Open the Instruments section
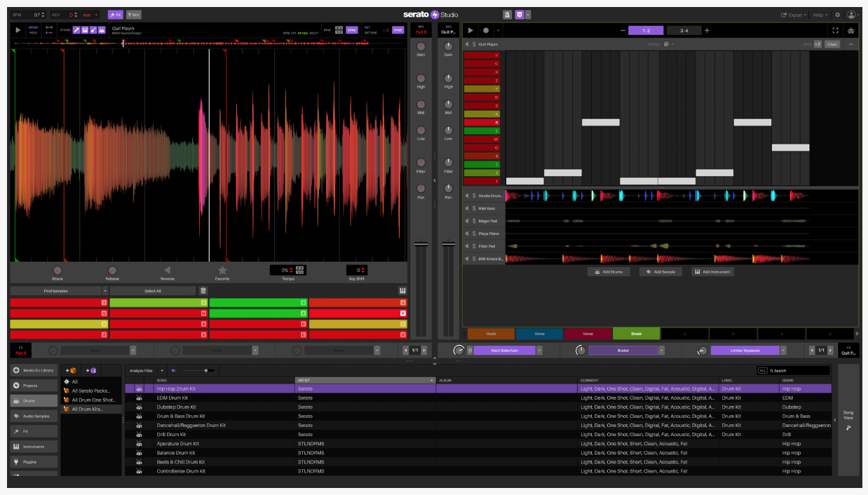Image resolution: width=868 pixels, height=495 pixels. [x=34, y=447]
